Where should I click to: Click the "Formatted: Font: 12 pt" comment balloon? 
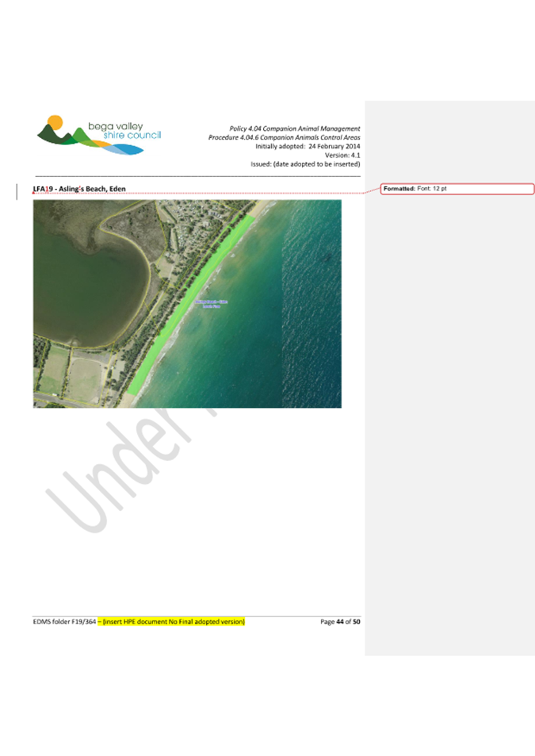tap(457, 189)
